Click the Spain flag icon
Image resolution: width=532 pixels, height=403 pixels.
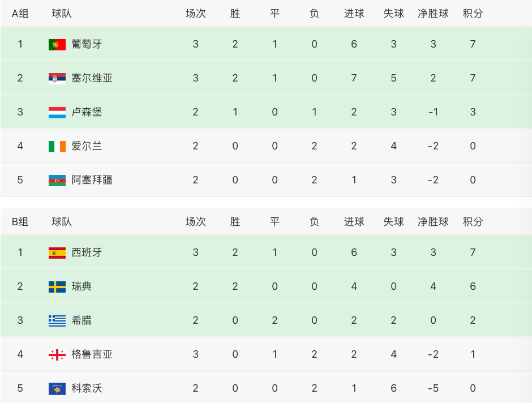pos(57,252)
